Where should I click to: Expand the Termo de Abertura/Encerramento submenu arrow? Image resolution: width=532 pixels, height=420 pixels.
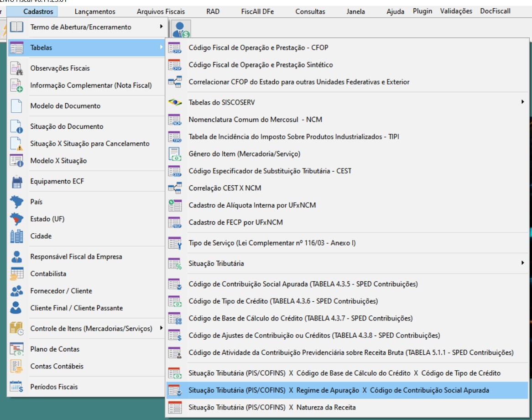coord(161,26)
